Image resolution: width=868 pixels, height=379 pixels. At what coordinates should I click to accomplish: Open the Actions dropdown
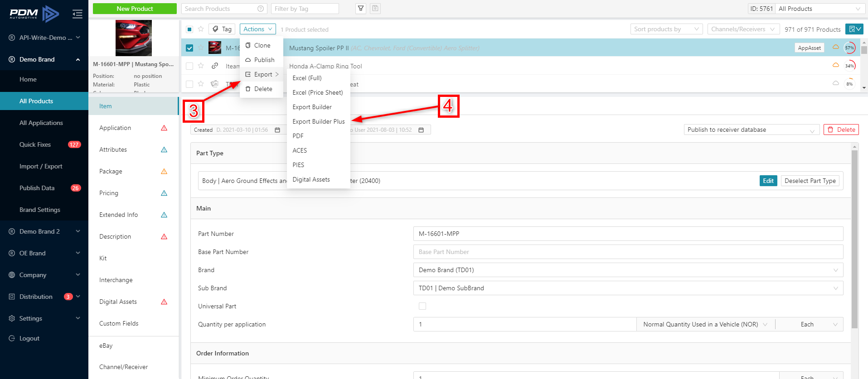(258, 29)
